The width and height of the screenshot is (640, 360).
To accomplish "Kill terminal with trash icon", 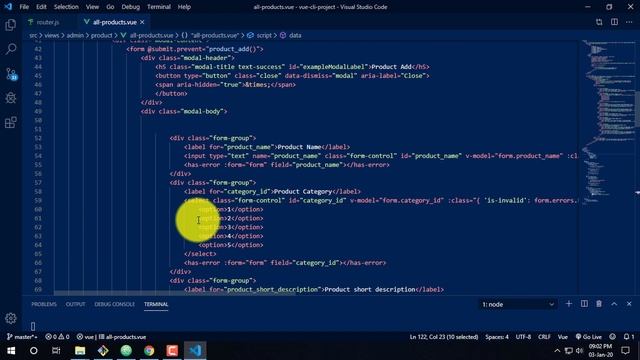I will tap(599, 304).
